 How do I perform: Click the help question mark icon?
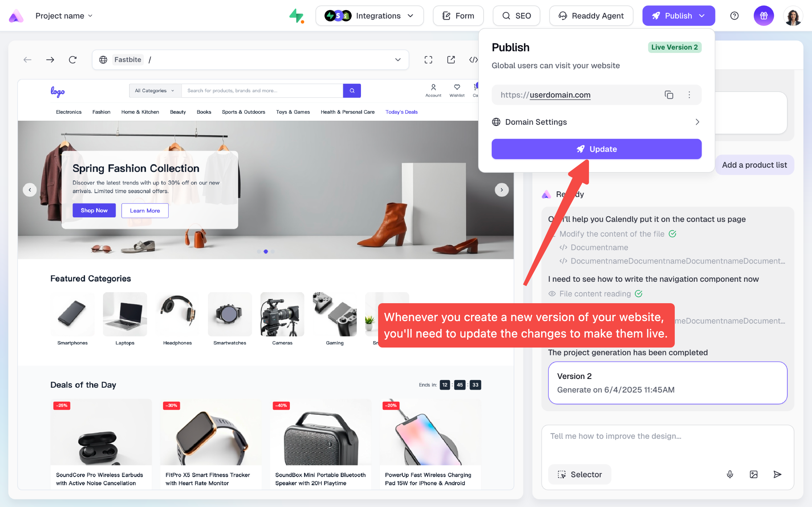[x=734, y=16]
